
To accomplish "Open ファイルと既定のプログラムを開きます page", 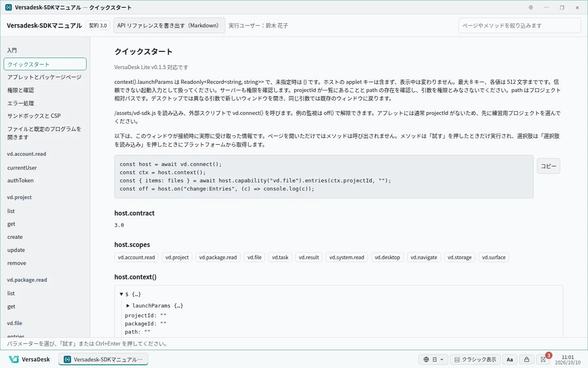I will [45, 133].
